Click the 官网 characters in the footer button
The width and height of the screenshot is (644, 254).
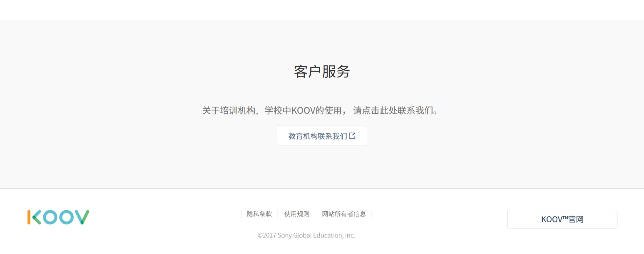click(576, 219)
